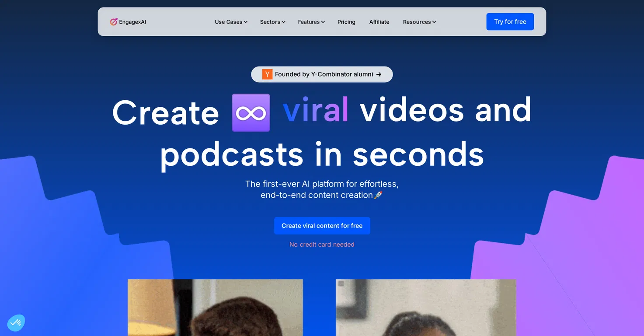
Task: Click the rocket emoji after content creation
Action: pos(379,195)
